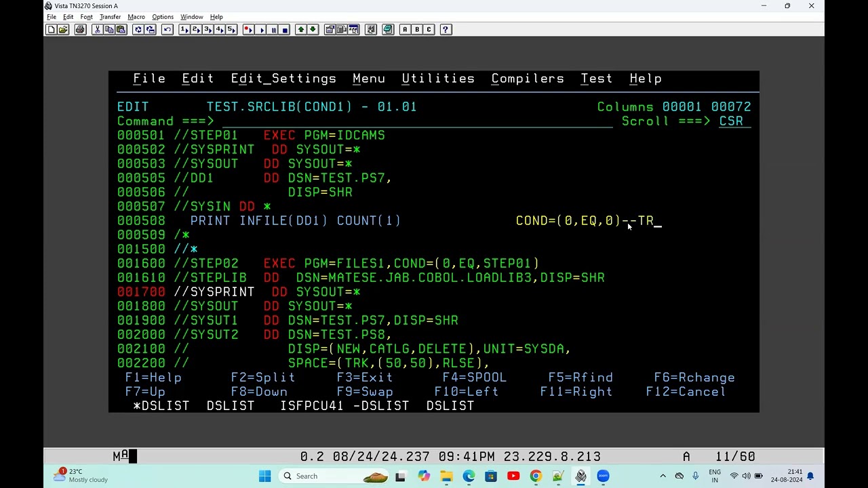Click line number 001700
Image resolution: width=868 pixels, height=488 pixels.
tap(141, 292)
